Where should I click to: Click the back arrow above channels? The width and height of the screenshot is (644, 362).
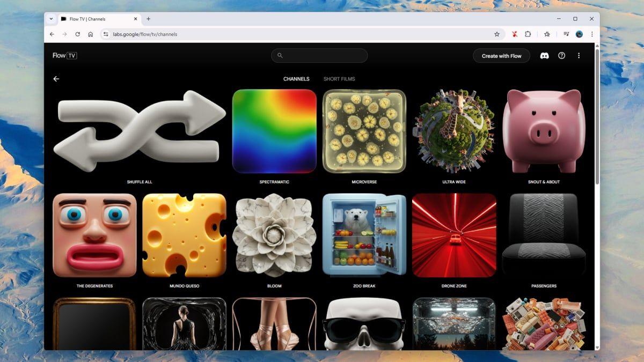click(56, 79)
